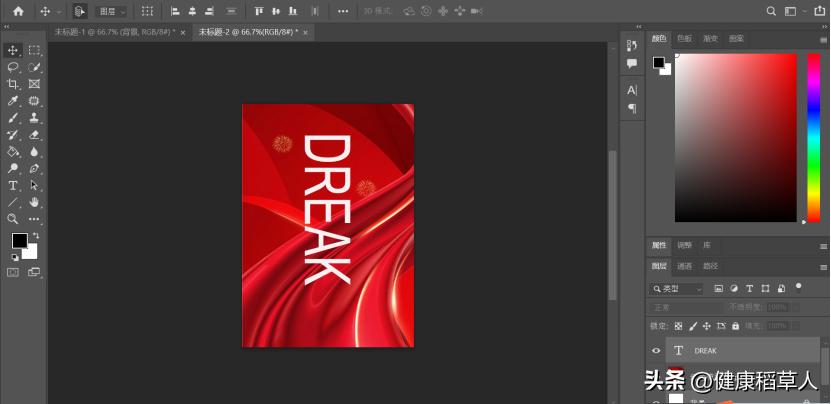Select the Eraser tool
This screenshot has width=831, height=404.
[34, 135]
